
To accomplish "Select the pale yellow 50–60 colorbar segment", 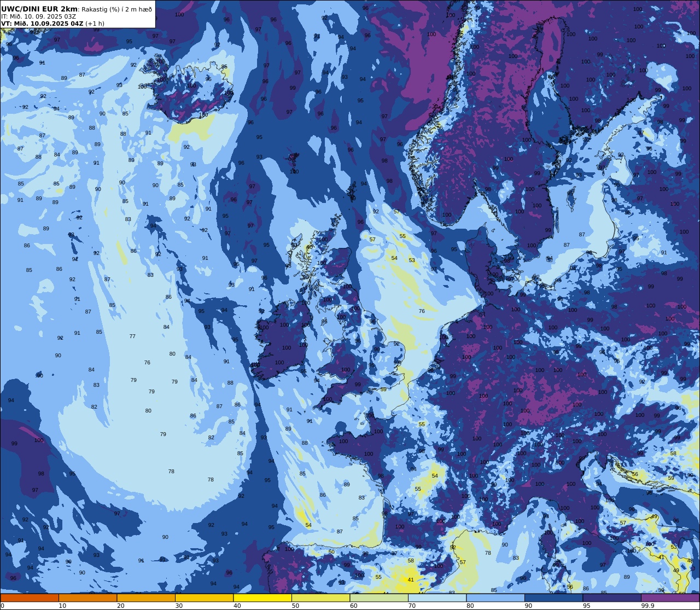I will point(320,598).
